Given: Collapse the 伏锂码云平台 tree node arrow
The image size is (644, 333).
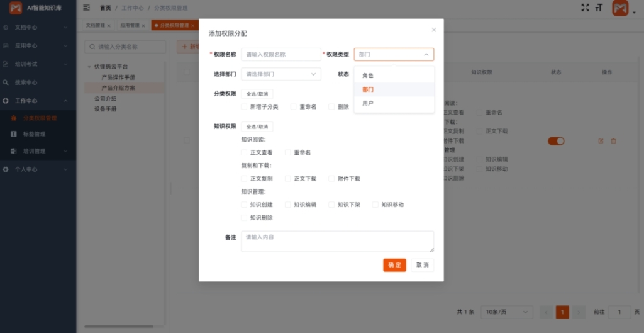Looking at the screenshot, I should click(89, 67).
